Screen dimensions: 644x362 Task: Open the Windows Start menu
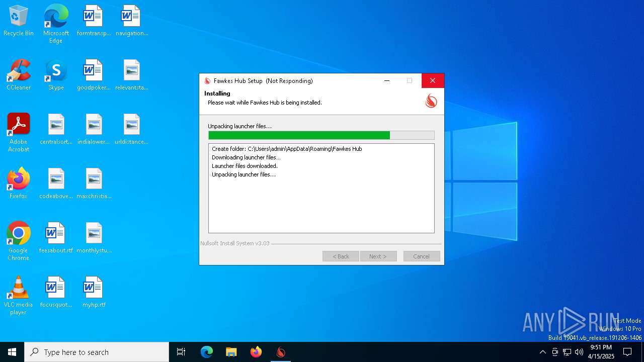(x=12, y=352)
